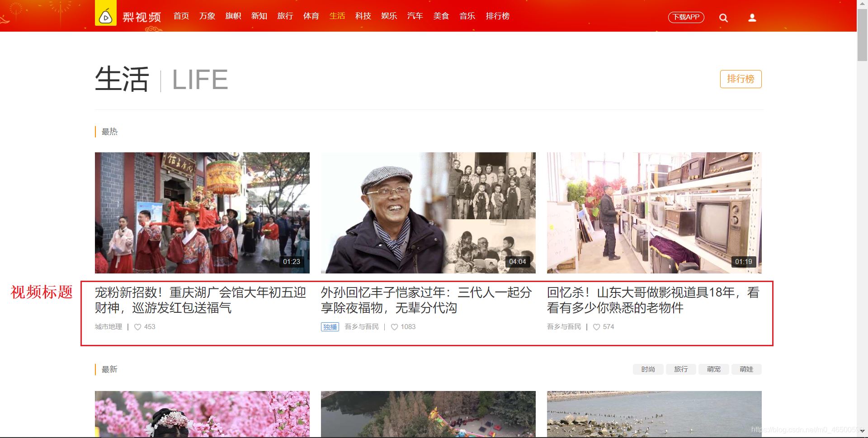The height and width of the screenshot is (438, 868).
Task: Click the heart icon beside 574
Action: 596,327
